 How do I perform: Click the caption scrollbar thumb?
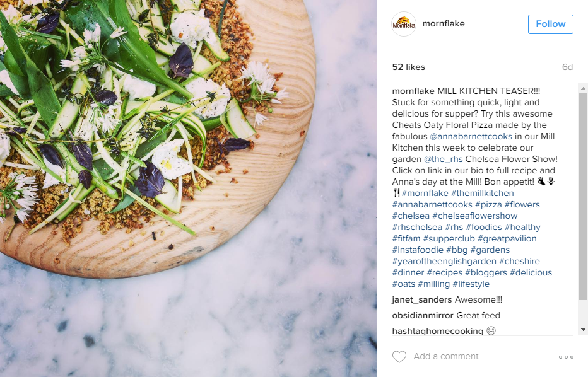click(x=583, y=197)
